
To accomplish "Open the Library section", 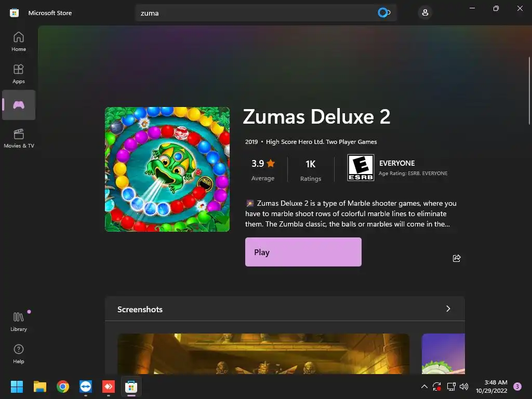I will (x=19, y=322).
